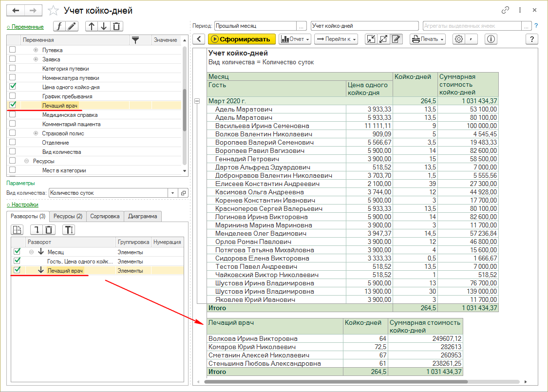Open the Вид количества dropdown list
The height and width of the screenshot is (392, 548).
pos(173,193)
